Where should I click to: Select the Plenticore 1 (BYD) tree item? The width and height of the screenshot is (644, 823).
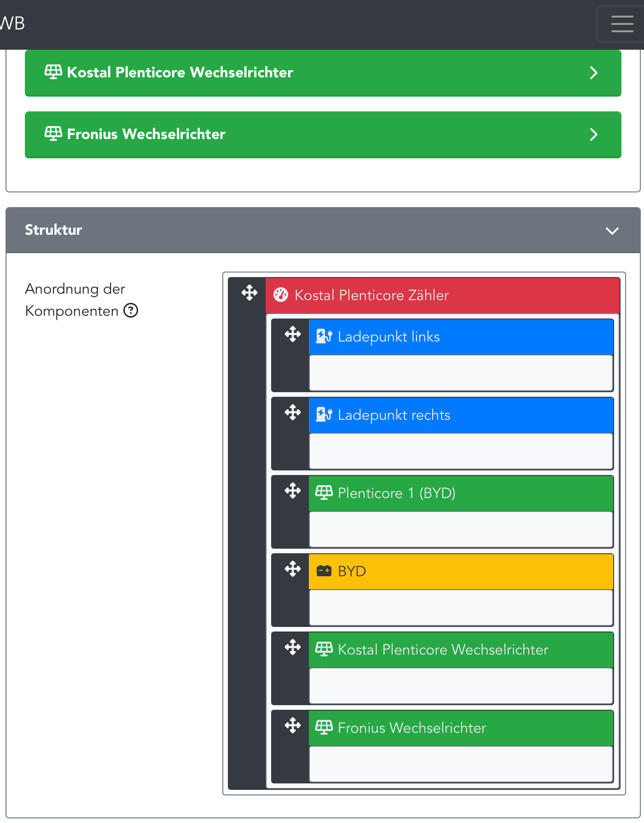461,493
